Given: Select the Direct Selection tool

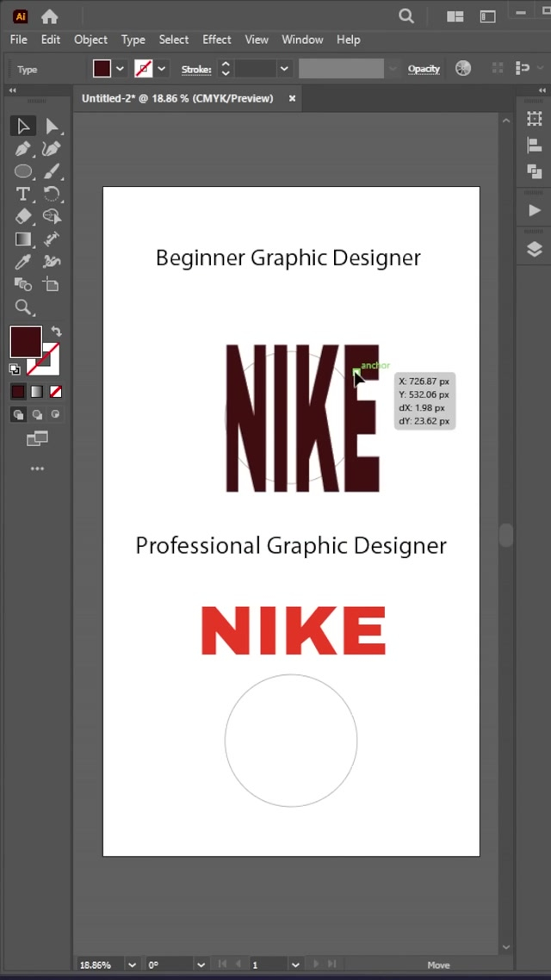Looking at the screenshot, I should click(52, 127).
